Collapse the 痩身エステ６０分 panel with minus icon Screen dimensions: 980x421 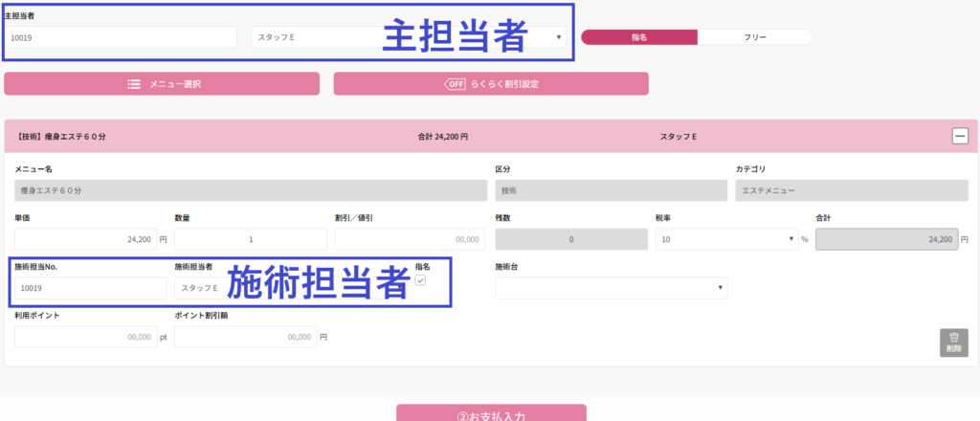tap(960, 136)
